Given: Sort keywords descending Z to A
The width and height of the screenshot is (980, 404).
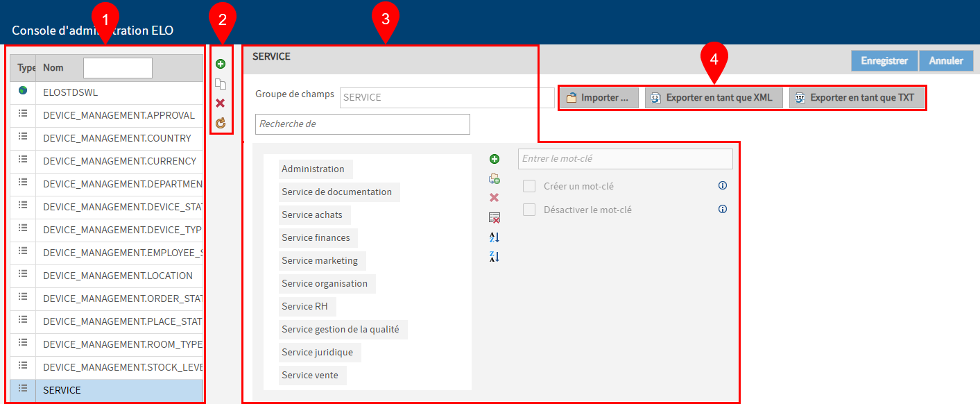Looking at the screenshot, I should [495, 257].
